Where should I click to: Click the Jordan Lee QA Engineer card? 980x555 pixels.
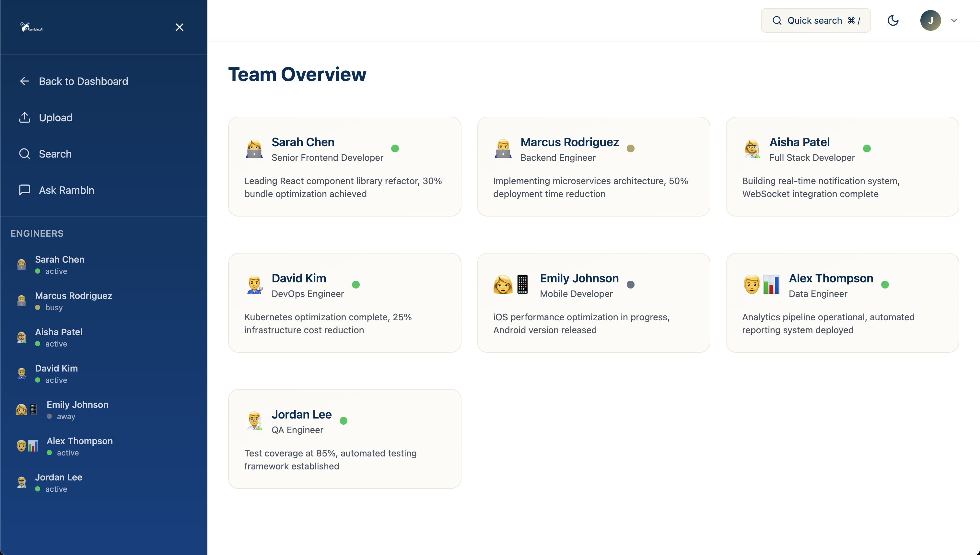click(x=344, y=439)
